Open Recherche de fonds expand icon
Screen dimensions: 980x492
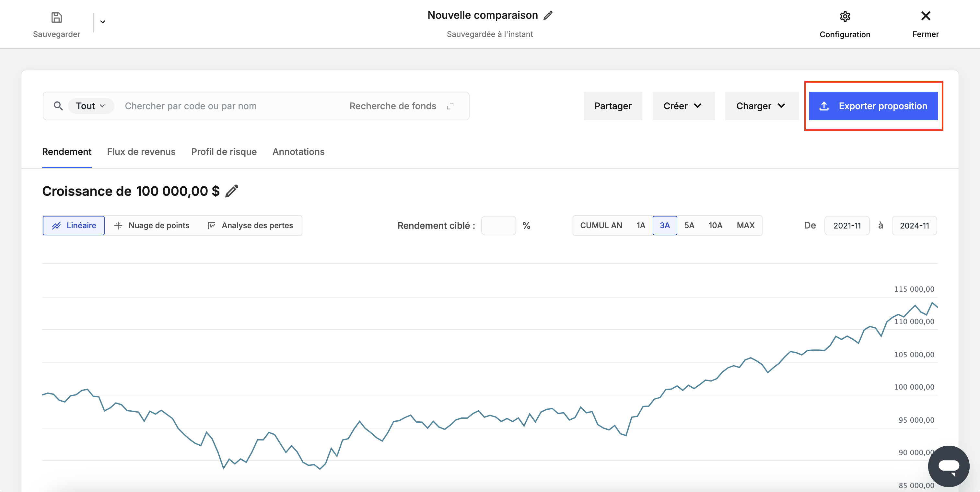(450, 106)
